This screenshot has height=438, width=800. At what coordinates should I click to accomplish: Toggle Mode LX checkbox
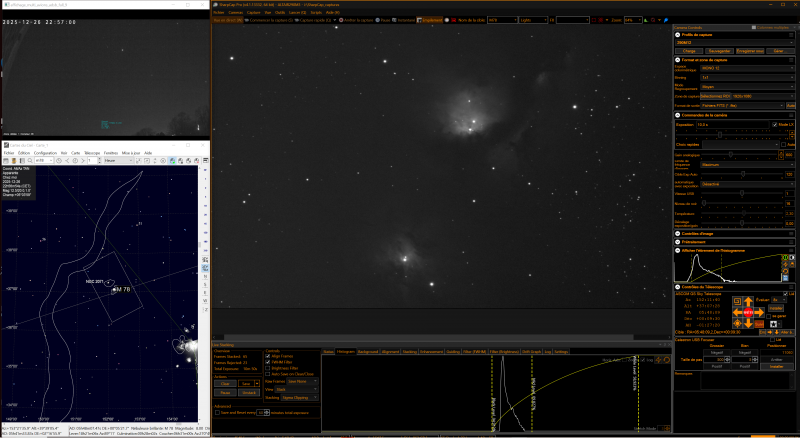(774, 125)
